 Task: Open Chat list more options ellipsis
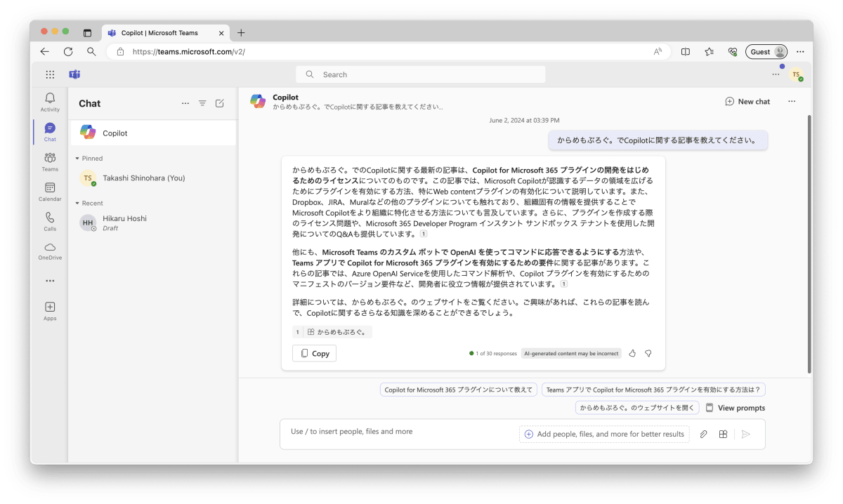tap(185, 103)
